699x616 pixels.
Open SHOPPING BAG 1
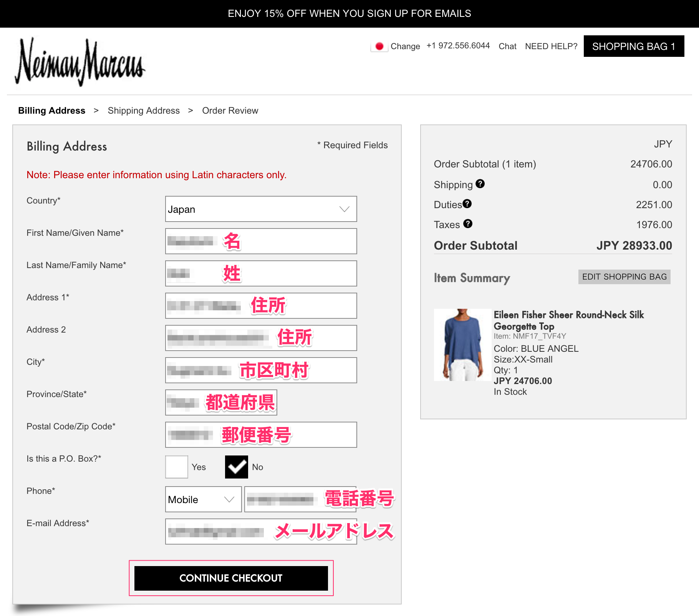[634, 46]
